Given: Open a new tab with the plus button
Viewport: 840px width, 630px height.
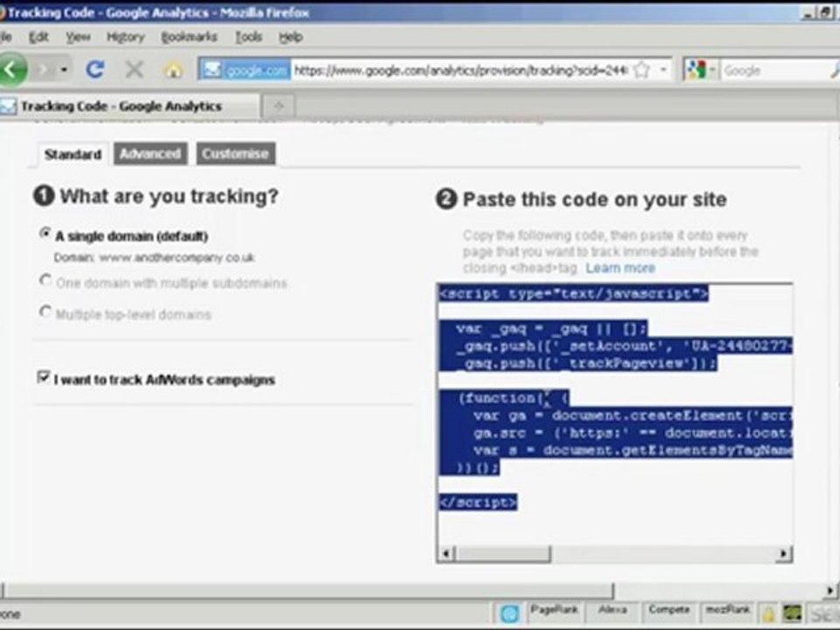Looking at the screenshot, I should (x=278, y=106).
